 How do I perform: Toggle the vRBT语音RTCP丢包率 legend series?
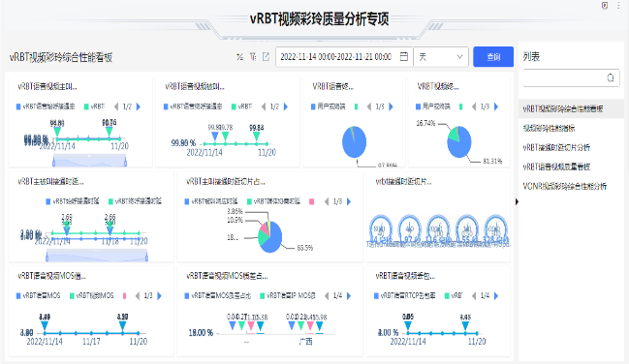[405, 296]
